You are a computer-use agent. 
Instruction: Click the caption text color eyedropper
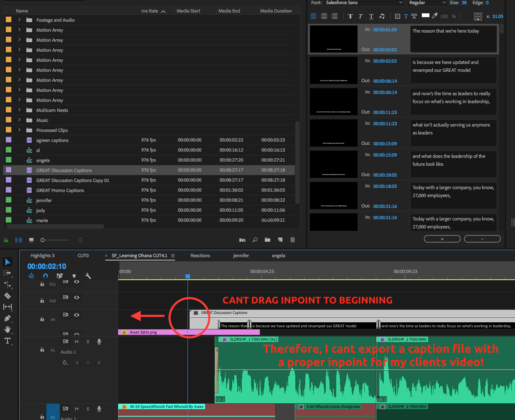tap(435, 16)
